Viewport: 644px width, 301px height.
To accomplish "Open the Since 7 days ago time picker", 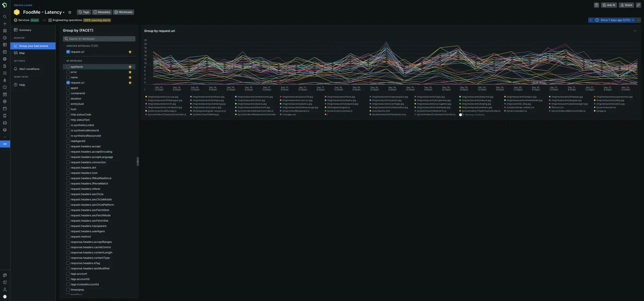I will pyautogui.click(x=615, y=20).
